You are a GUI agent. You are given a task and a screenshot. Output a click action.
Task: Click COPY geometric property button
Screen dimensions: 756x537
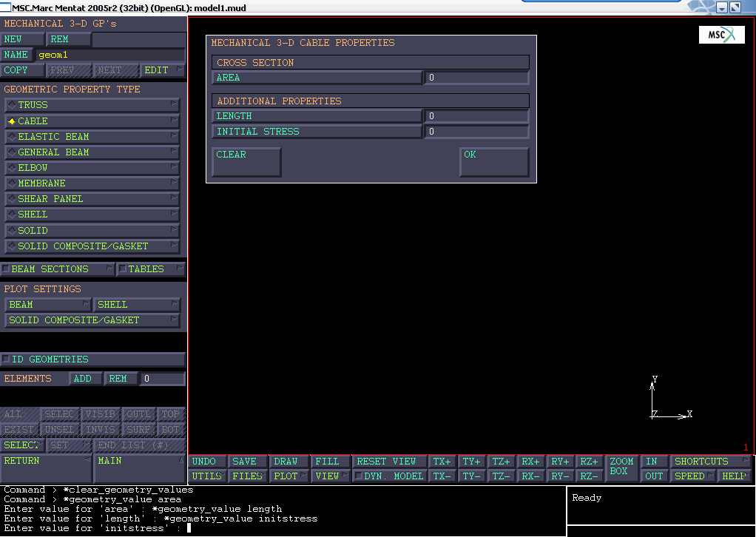point(23,70)
